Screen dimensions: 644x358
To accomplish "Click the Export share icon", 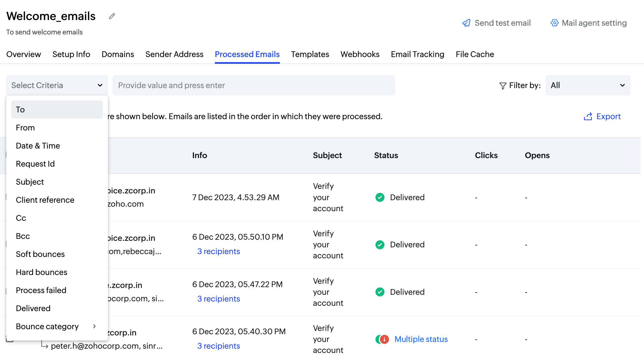I will click(x=588, y=116).
